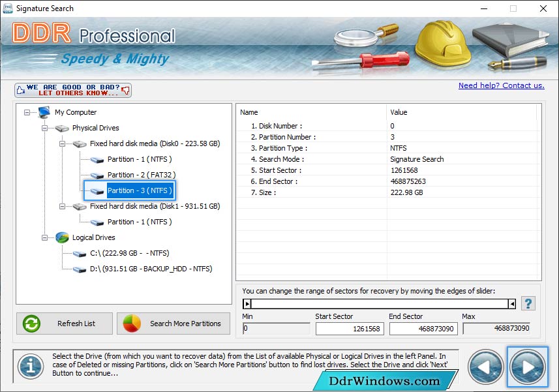Click the left slider handle of sector range
This screenshot has width=559, height=392.
(247, 304)
